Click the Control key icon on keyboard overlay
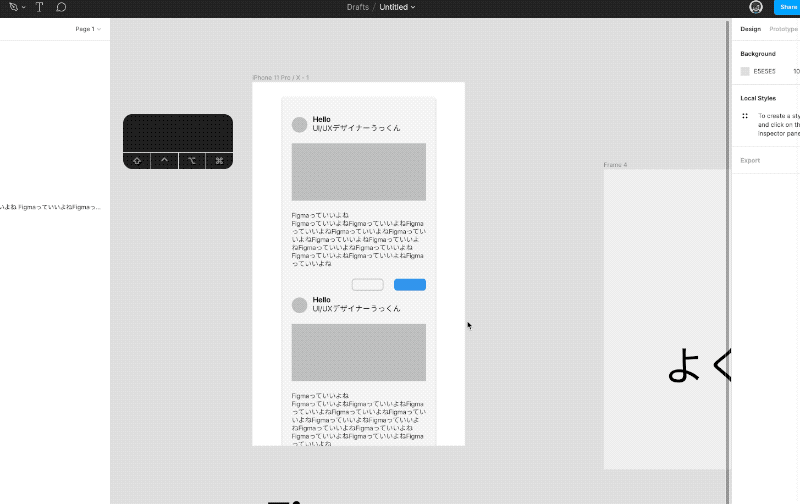This screenshot has width=800, height=504. click(x=164, y=161)
